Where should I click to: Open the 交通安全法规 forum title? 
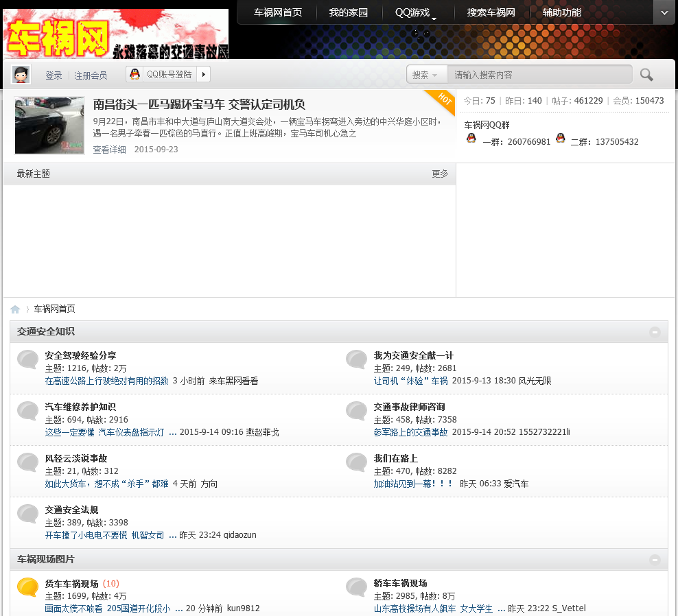[72, 510]
